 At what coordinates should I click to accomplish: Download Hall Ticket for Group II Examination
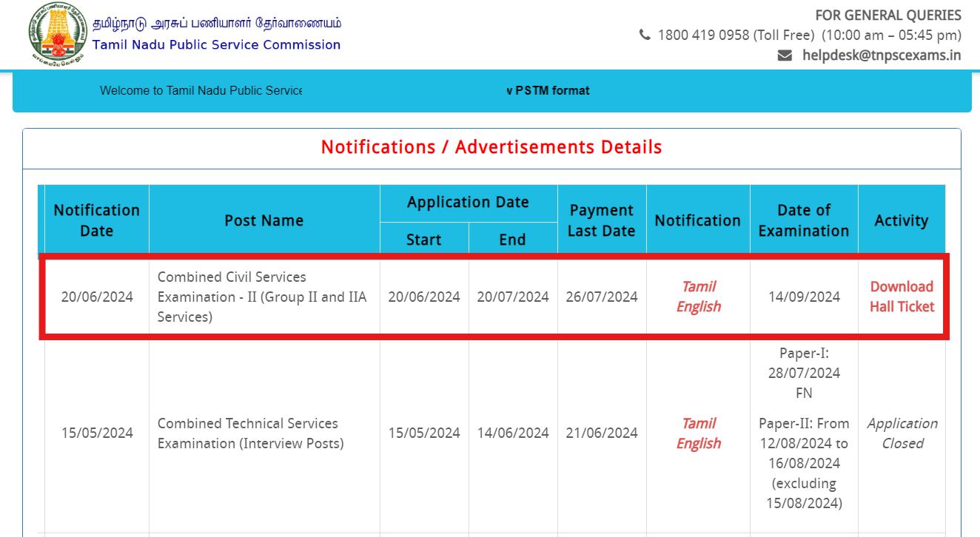[x=901, y=297]
